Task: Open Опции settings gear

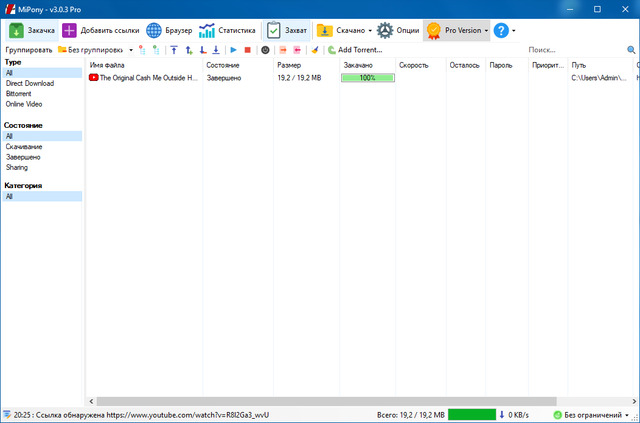Action: click(398, 30)
